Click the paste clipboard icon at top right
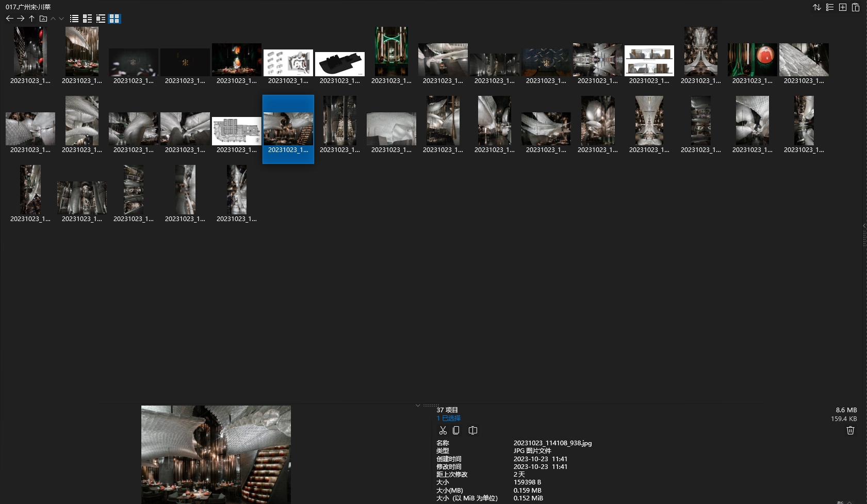The image size is (867, 504). [x=855, y=7]
